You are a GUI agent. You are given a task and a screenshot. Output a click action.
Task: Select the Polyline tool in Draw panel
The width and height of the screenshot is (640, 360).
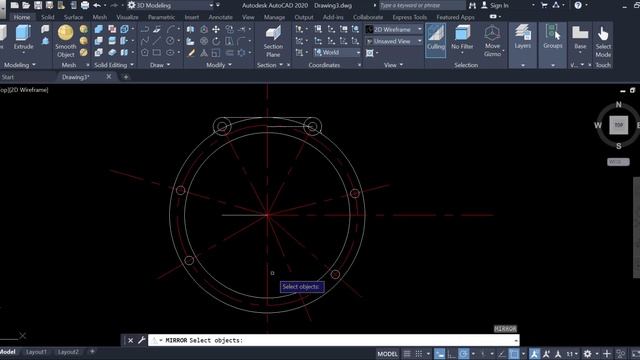coord(145,29)
